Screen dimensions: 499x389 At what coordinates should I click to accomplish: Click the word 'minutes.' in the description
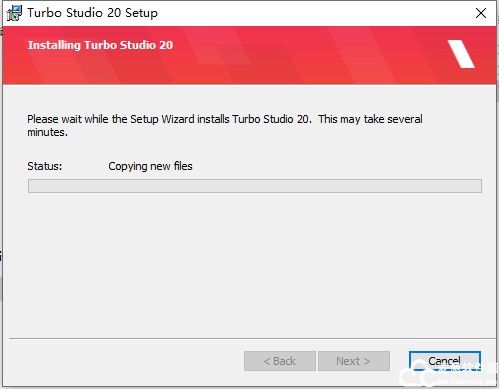coord(47,132)
